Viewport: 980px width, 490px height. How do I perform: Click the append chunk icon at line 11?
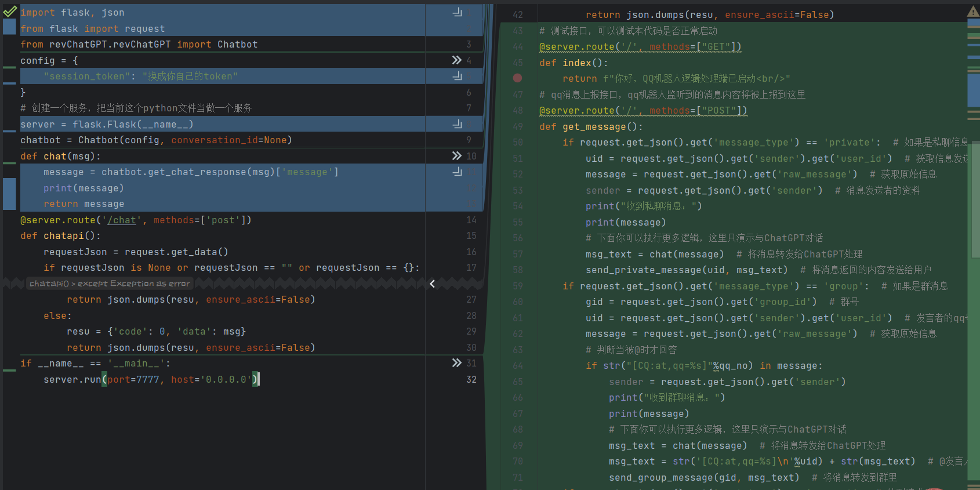(458, 172)
